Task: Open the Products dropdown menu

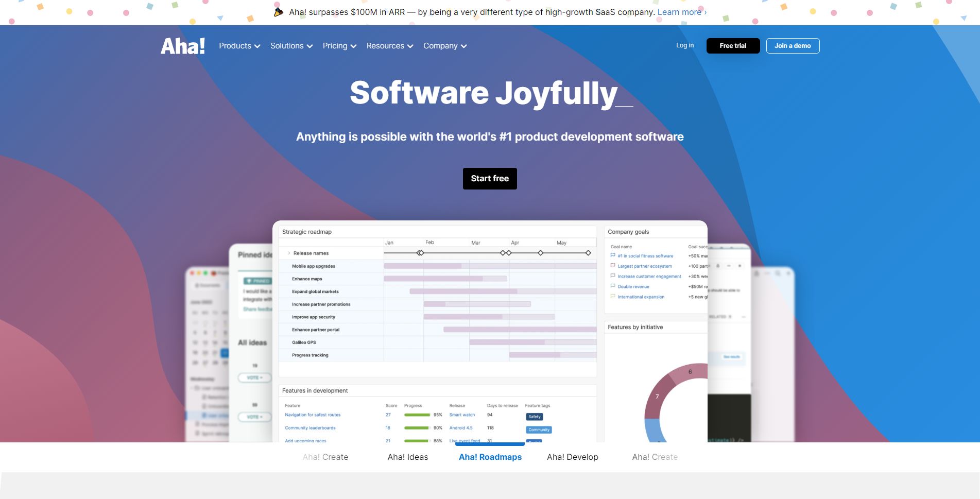Action: point(239,46)
